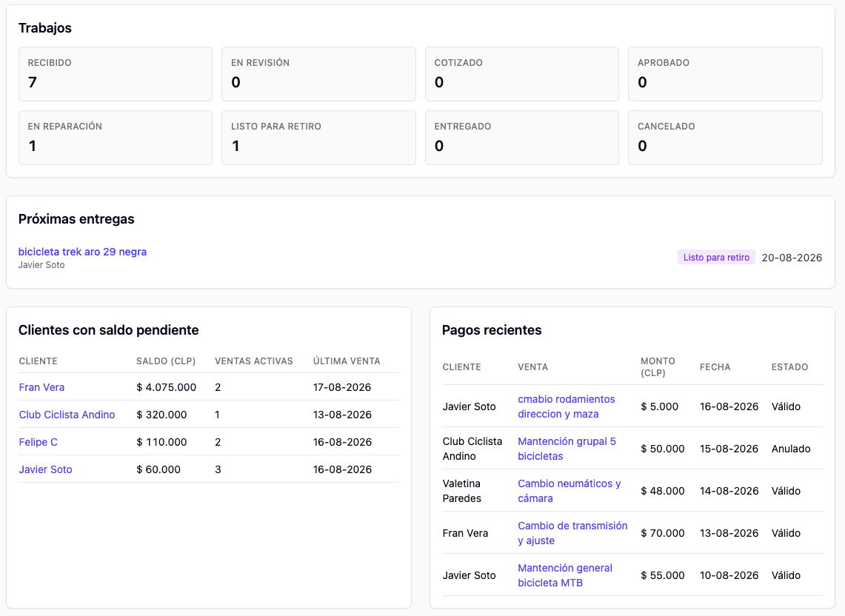Click the Anulado payment status
Screen dimensions: 845x616
(x=791, y=449)
